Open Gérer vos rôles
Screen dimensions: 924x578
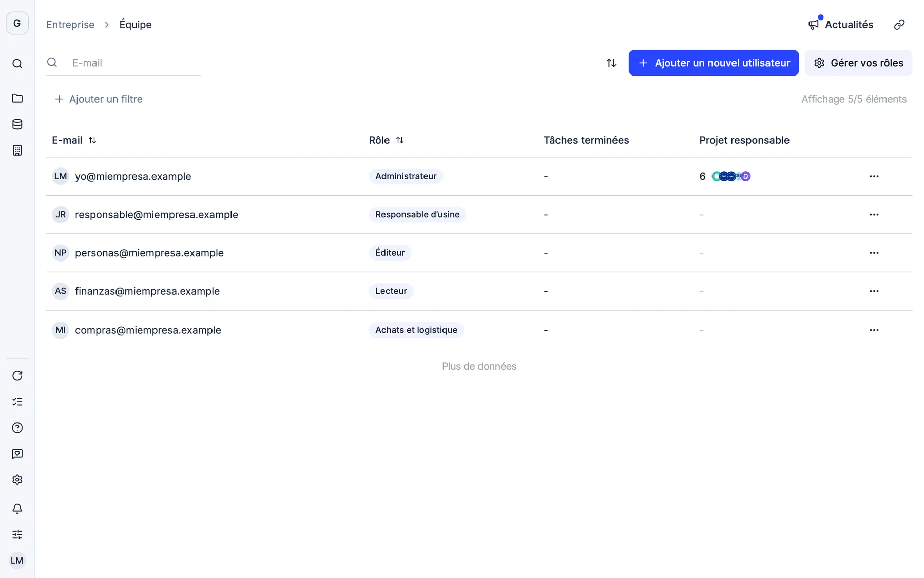coord(858,63)
